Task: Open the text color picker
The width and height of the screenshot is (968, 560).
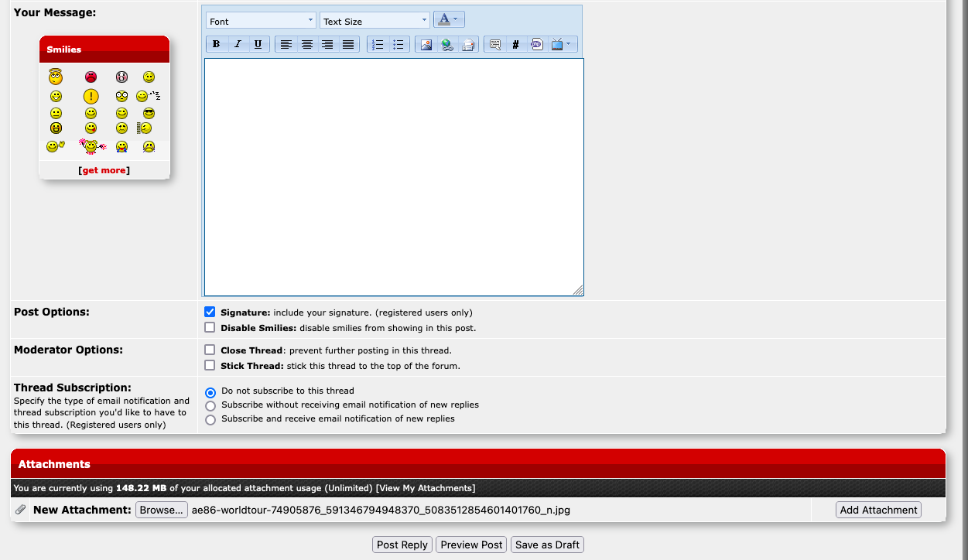Action: point(449,20)
